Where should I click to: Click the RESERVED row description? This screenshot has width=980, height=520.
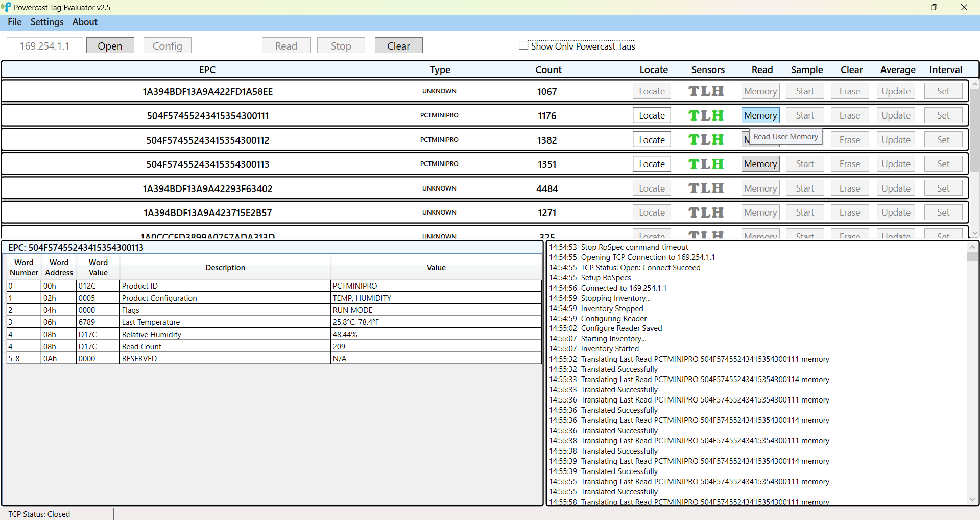click(x=225, y=358)
